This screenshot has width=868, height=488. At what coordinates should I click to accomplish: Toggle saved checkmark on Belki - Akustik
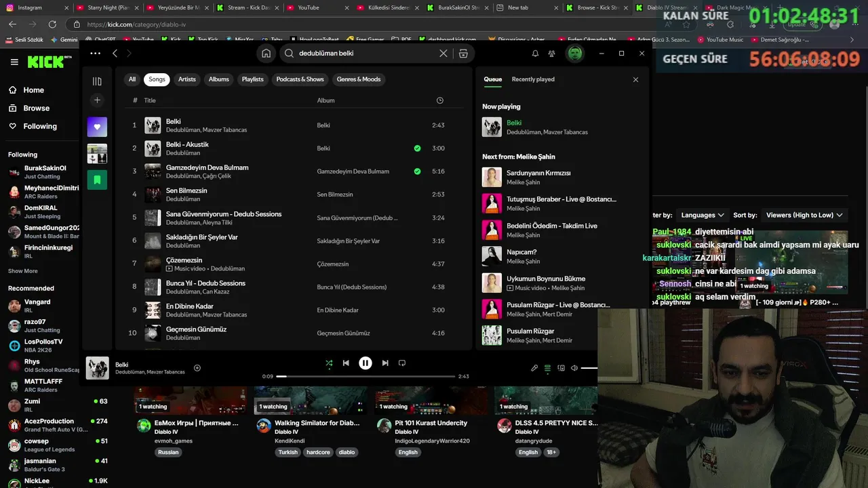pos(417,148)
